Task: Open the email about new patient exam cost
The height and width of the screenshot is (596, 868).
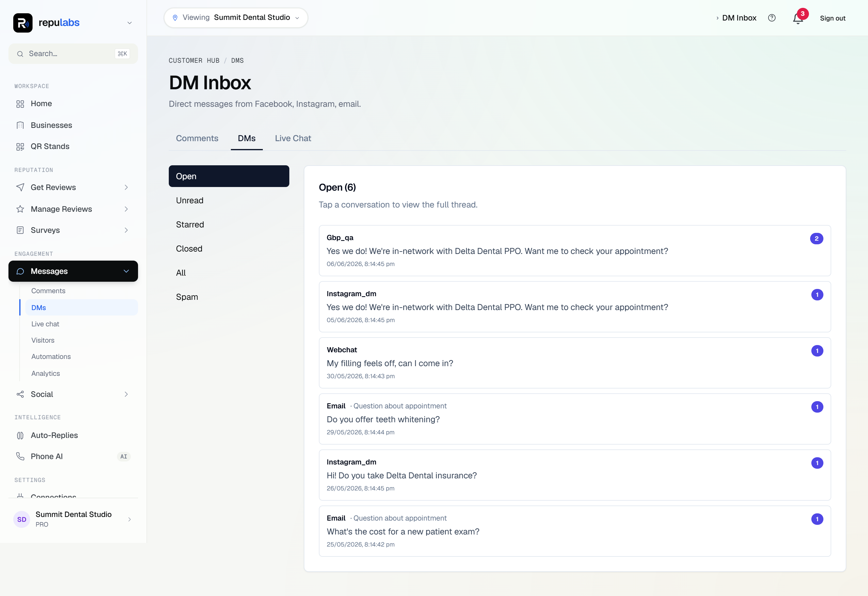Action: (x=574, y=531)
